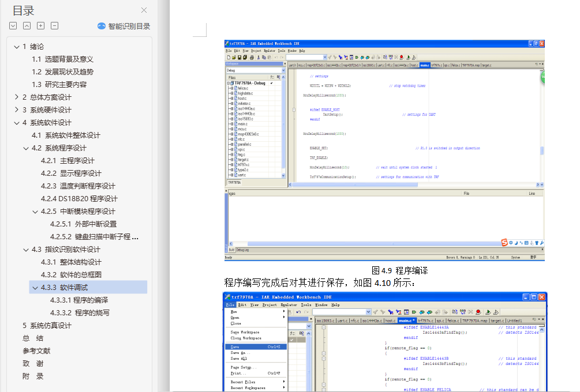This screenshot has width=580, height=392.
Task: Click the 图 4.9 程序编译 caption
Action: coord(399,271)
